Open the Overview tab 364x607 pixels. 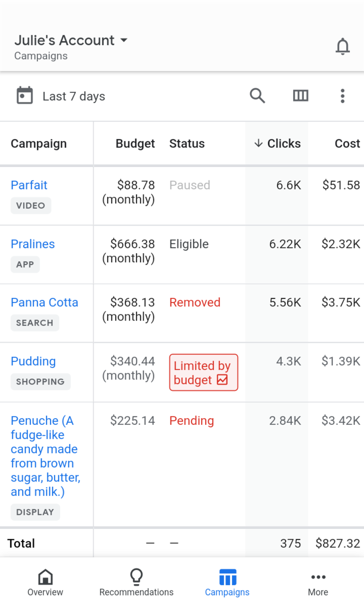coord(45,581)
